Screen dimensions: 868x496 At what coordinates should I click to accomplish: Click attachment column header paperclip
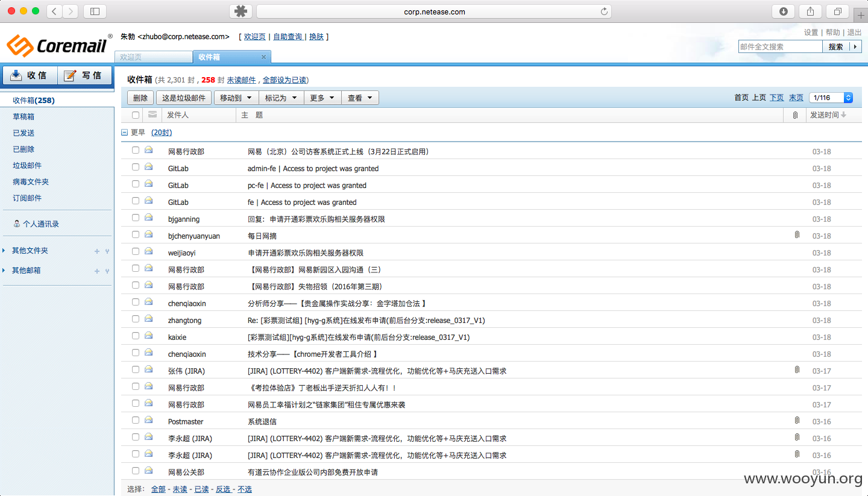click(x=795, y=115)
